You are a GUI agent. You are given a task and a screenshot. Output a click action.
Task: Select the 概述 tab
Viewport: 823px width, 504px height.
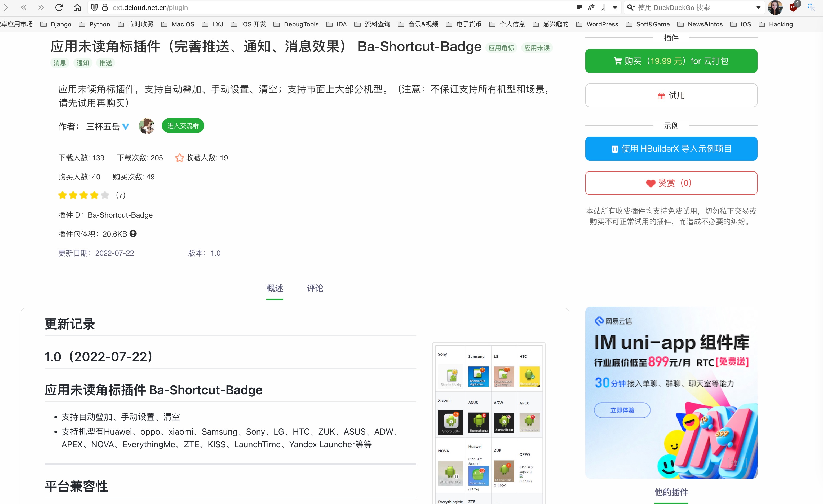275,288
